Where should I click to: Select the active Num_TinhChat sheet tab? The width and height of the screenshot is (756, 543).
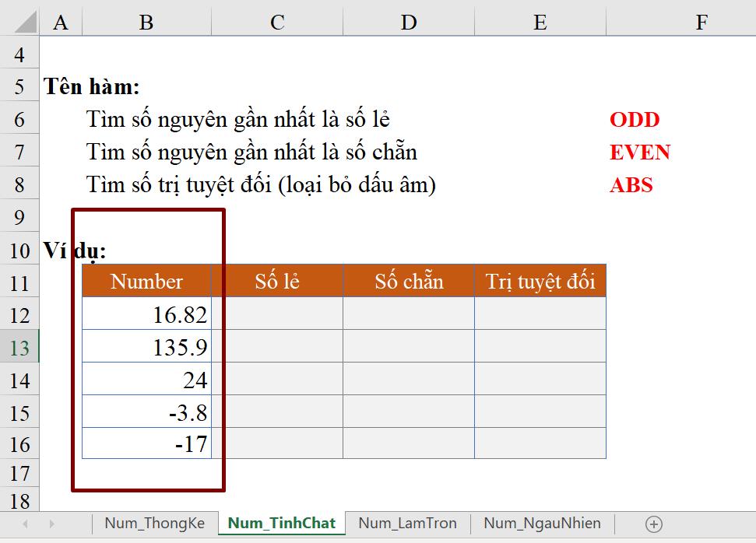coord(281,523)
